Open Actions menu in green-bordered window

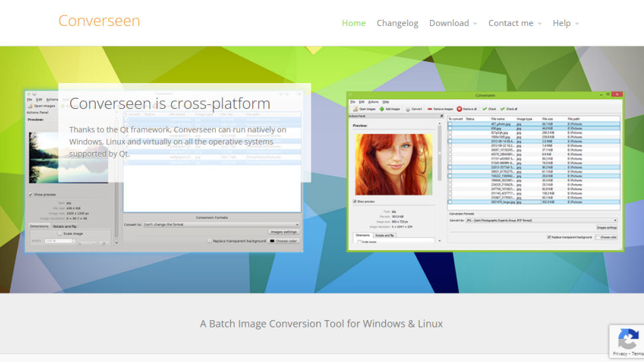373,102
